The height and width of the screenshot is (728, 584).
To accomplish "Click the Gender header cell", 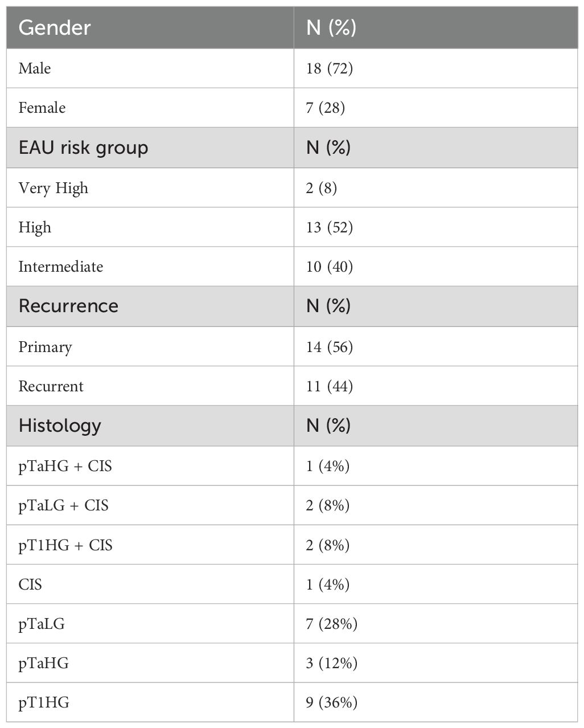I will pos(55,27).
